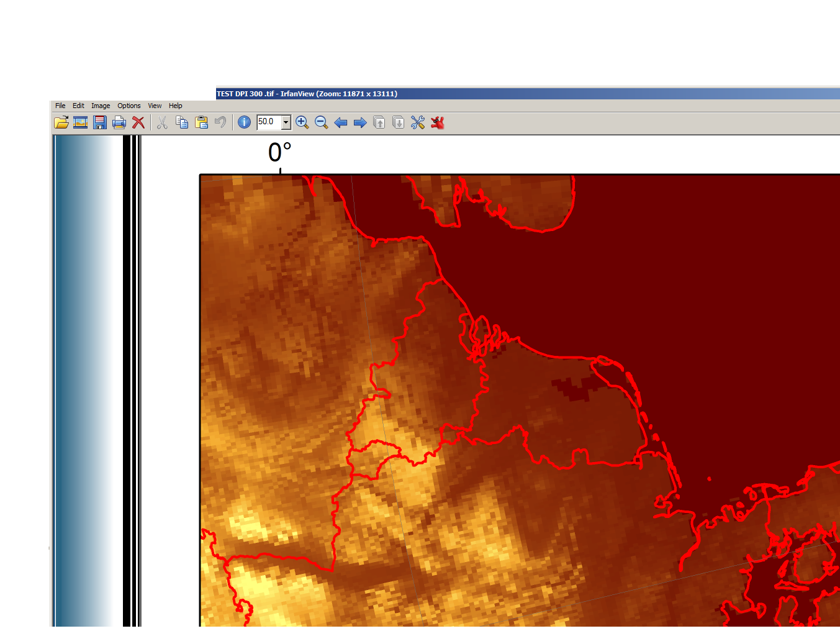Click the red X Delete icon
This screenshot has height=631, width=840.
[138, 122]
